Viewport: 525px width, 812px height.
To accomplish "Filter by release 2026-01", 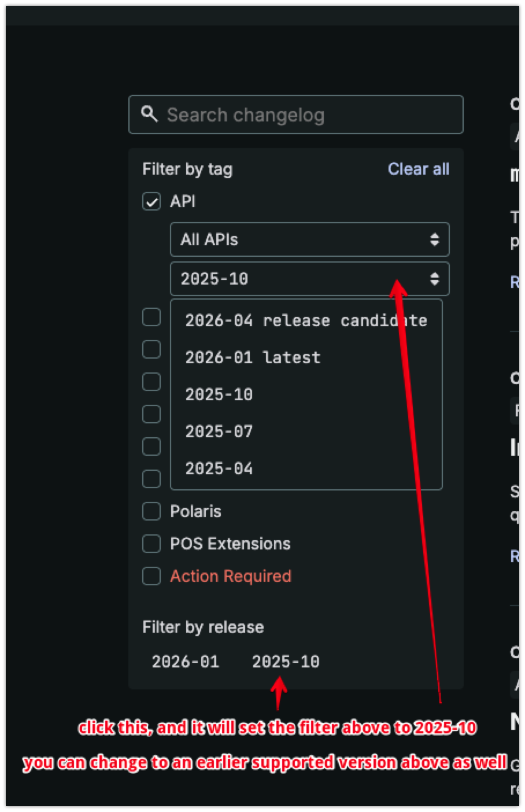I will click(x=186, y=662).
